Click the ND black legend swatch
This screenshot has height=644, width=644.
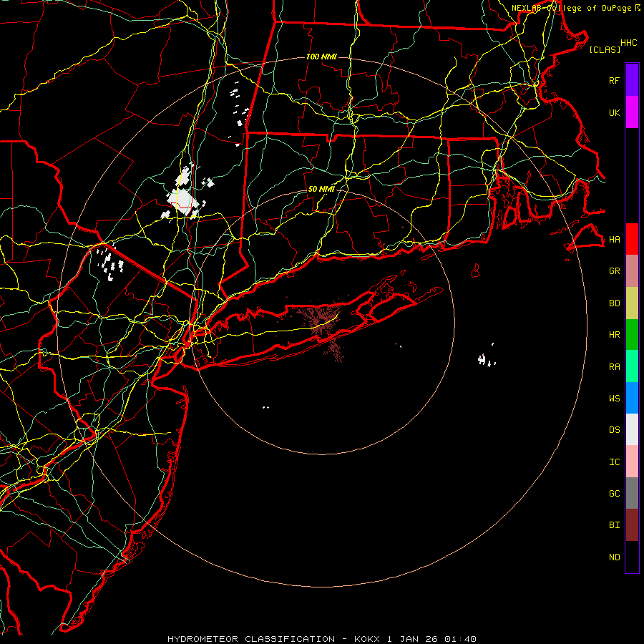tap(632, 557)
